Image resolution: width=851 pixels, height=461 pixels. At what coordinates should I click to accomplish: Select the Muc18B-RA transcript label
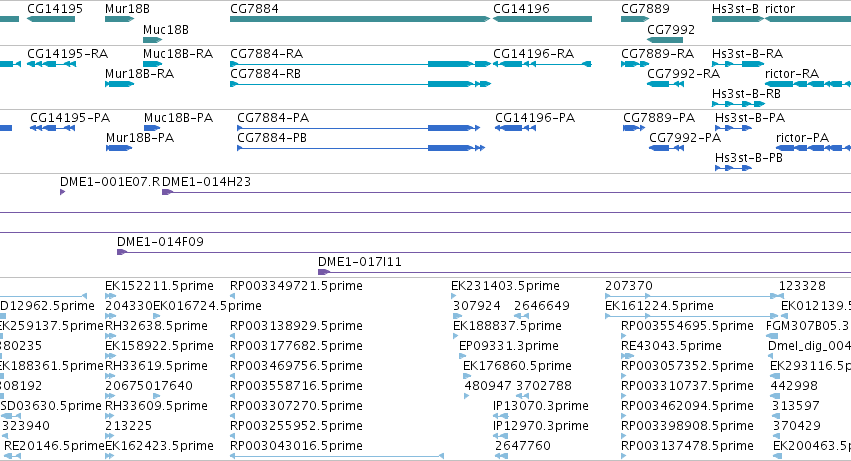pos(177,54)
